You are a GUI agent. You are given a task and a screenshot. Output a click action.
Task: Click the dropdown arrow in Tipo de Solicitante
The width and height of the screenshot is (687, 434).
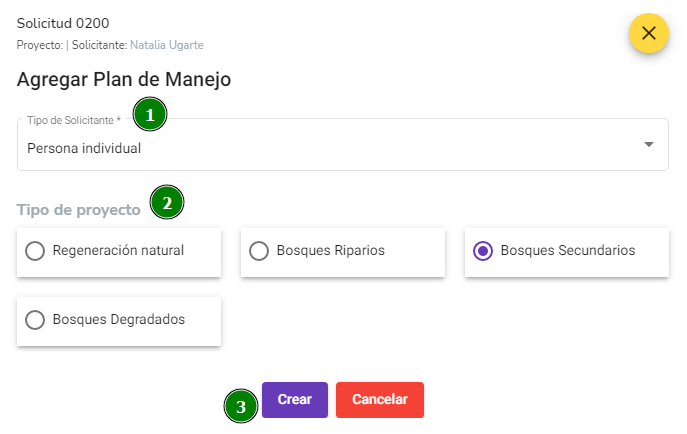point(648,145)
